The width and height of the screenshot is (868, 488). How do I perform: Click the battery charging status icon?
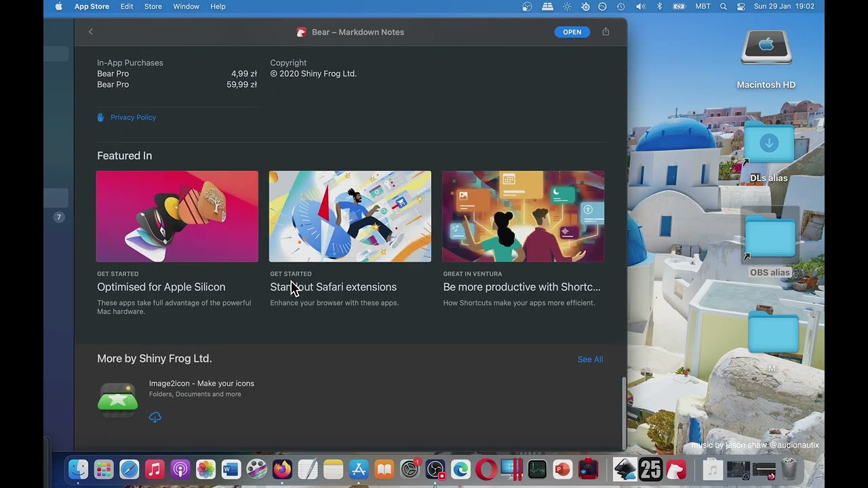[679, 6]
